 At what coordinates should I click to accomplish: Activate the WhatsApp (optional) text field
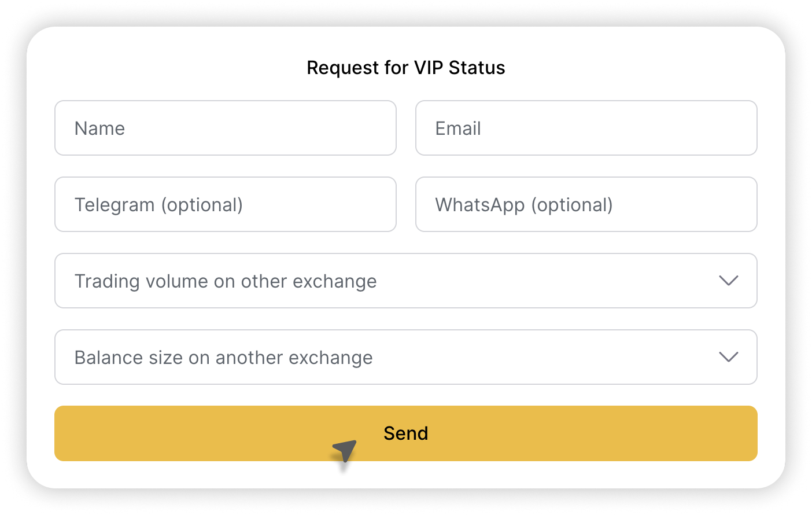586,204
